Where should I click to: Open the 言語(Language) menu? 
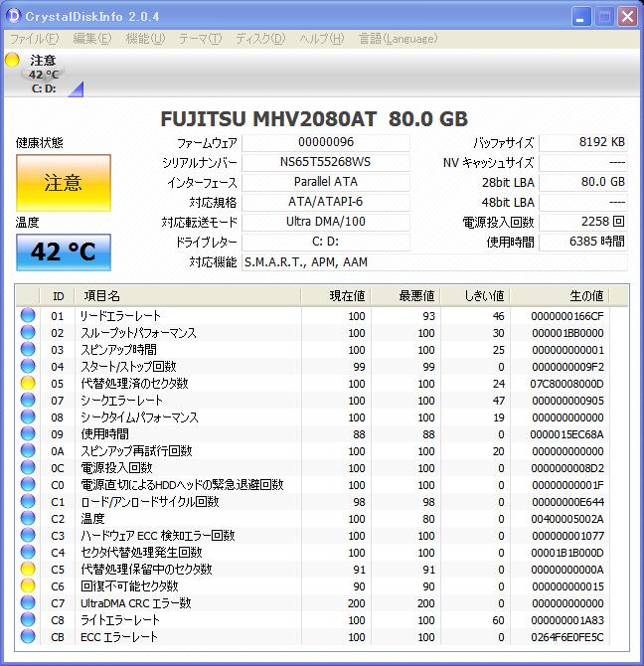pyautogui.click(x=398, y=39)
